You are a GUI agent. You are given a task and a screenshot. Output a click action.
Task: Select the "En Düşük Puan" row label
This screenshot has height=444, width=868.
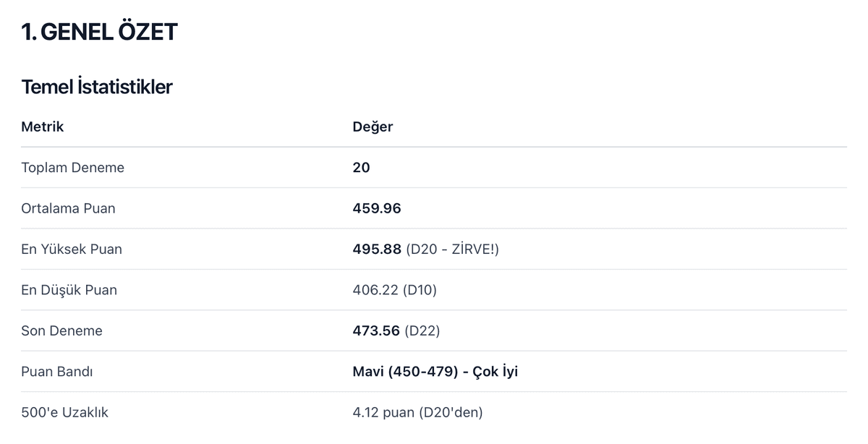tap(69, 291)
